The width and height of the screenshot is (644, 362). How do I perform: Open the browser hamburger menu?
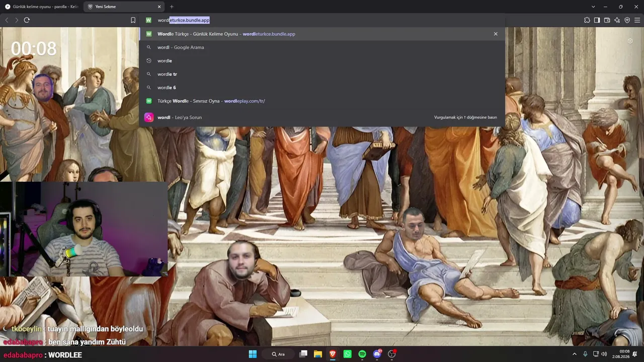[637, 20]
